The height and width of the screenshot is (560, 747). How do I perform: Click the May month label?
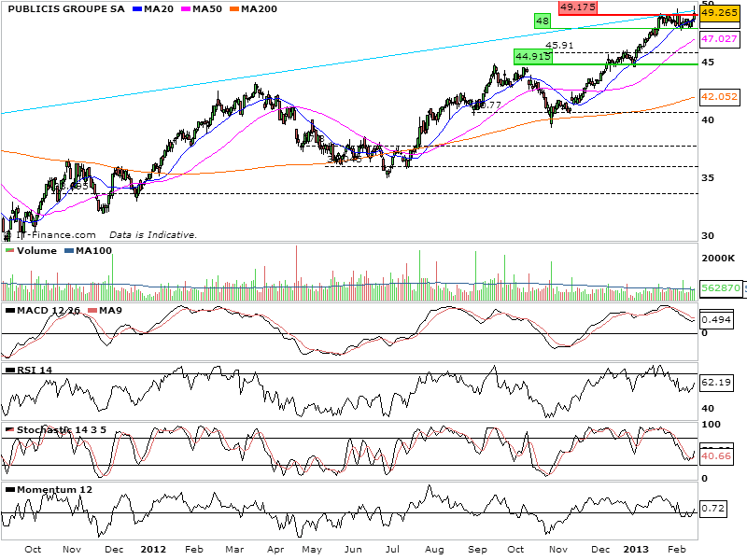[312, 550]
